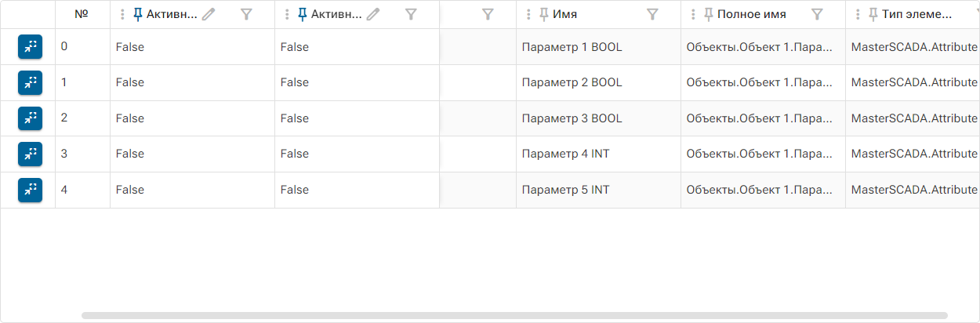This screenshot has width=980, height=323.
Task: Sort by the Имя column header
Action: tap(565, 14)
